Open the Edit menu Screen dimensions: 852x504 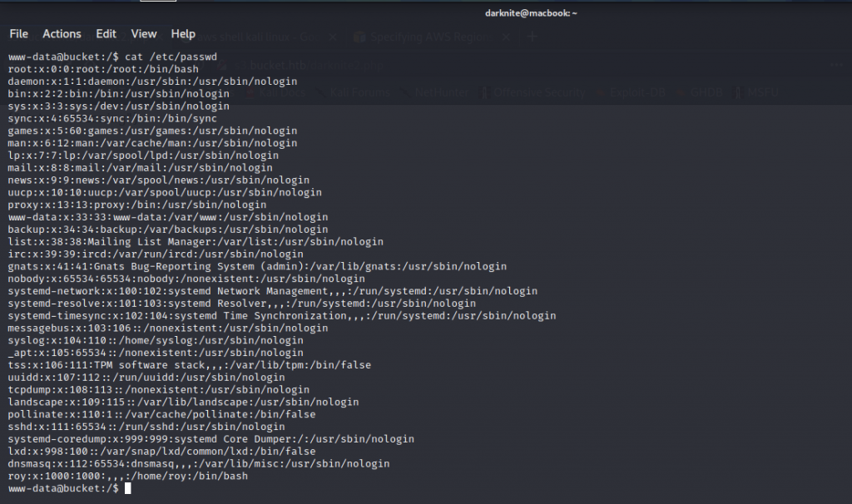click(106, 34)
